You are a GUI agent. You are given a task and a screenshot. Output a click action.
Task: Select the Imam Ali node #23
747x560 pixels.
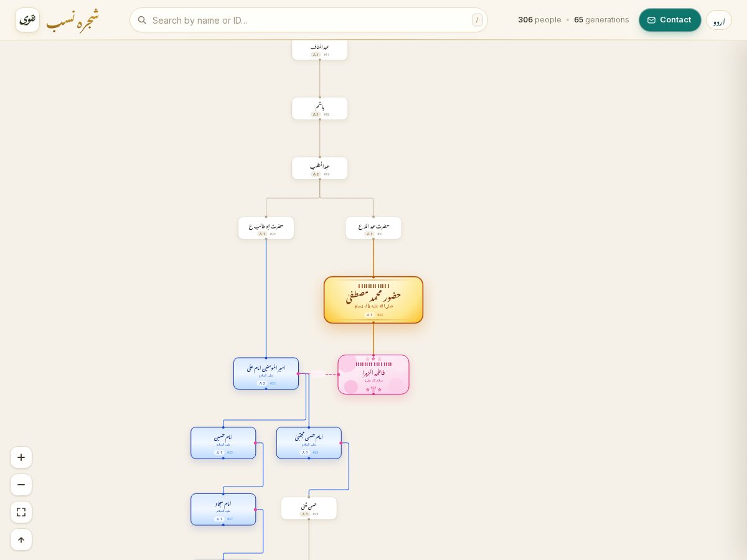266,373
